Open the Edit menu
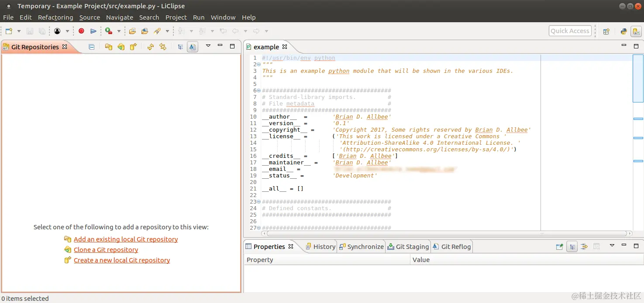Image resolution: width=644 pixels, height=303 pixels. [26, 17]
